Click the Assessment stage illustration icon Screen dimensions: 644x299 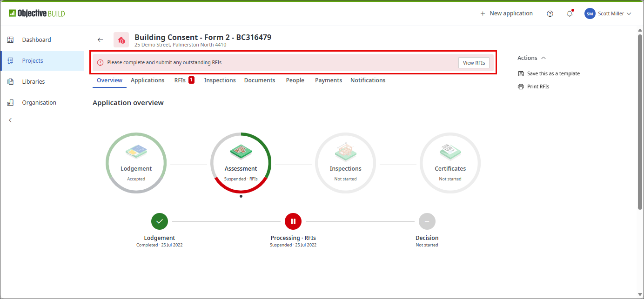241,151
